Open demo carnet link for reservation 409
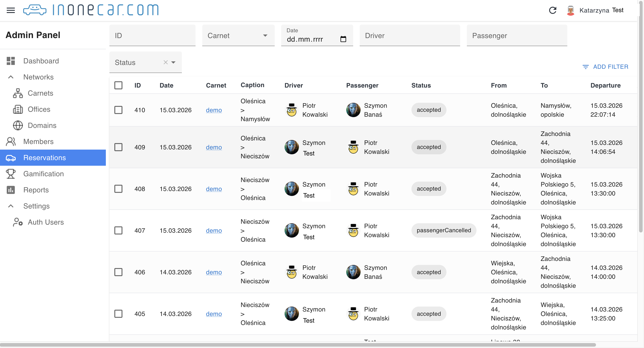This screenshot has height=348, width=644. 214,147
